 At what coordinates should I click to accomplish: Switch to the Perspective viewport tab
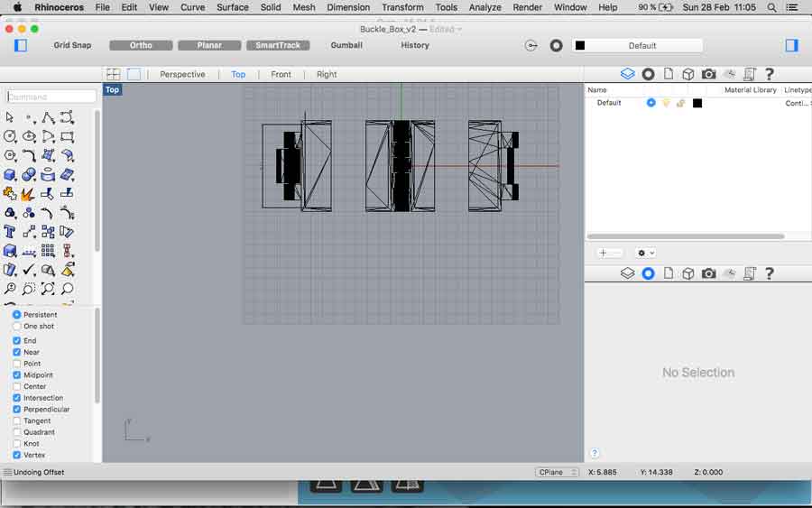[x=182, y=74]
